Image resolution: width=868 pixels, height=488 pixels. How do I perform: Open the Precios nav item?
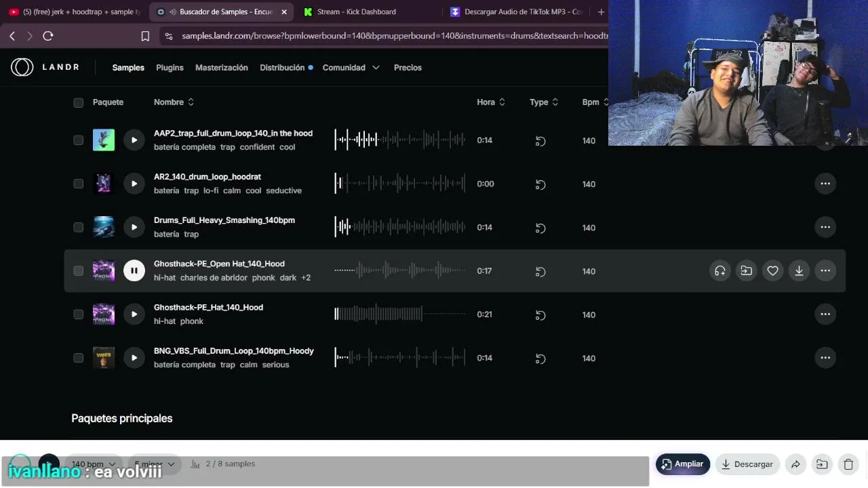[408, 68]
